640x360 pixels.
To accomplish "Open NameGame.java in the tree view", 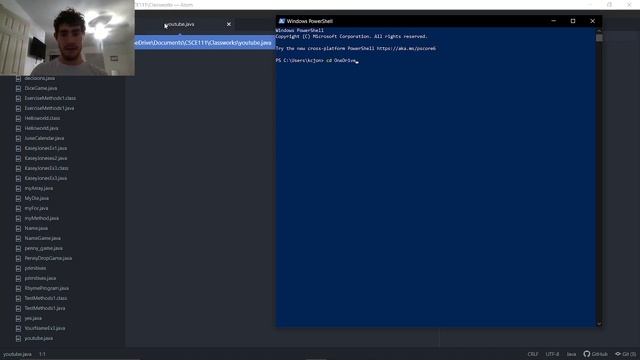I will (42, 238).
